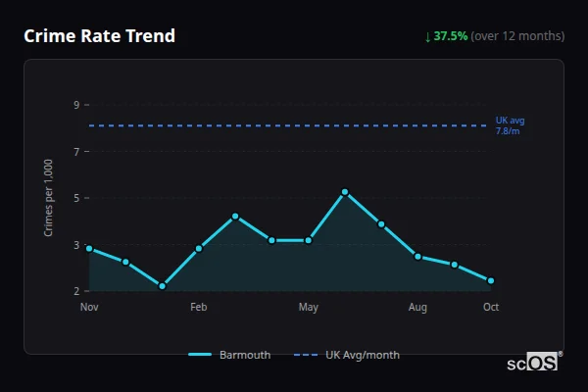Image resolution: width=588 pixels, height=392 pixels.
Task: Click the y-axis label '5'
Action: 76,198
